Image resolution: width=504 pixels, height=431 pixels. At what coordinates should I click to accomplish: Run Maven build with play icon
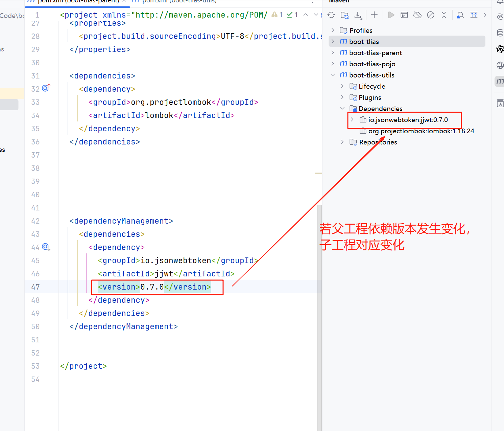tap(391, 15)
